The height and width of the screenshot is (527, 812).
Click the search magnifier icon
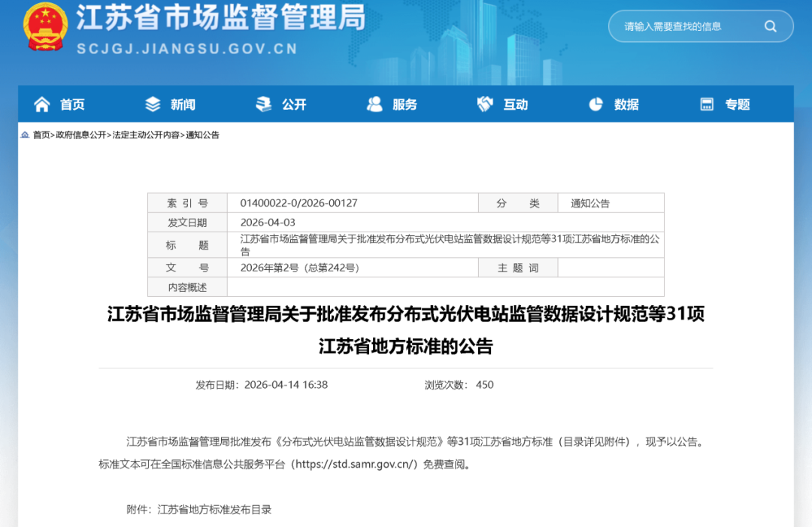point(771,26)
